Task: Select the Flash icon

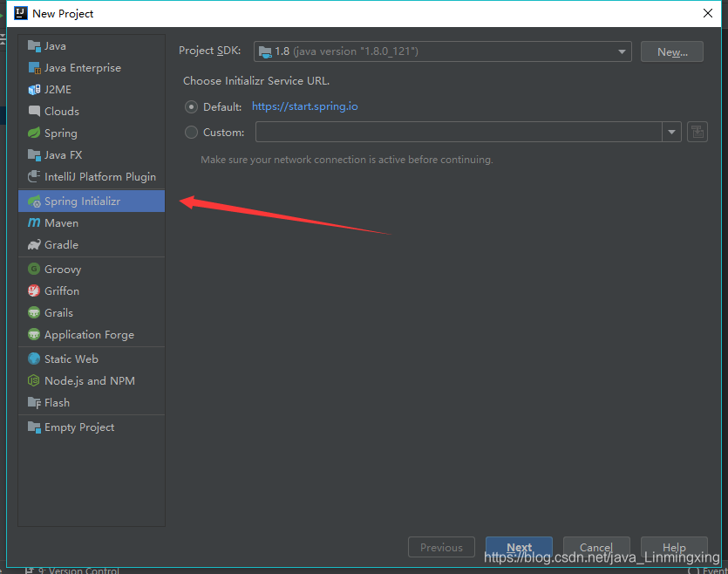Action: [x=34, y=403]
